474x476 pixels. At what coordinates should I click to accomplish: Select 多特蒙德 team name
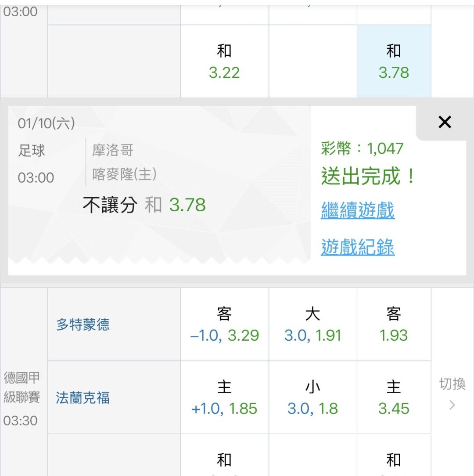(83, 325)
